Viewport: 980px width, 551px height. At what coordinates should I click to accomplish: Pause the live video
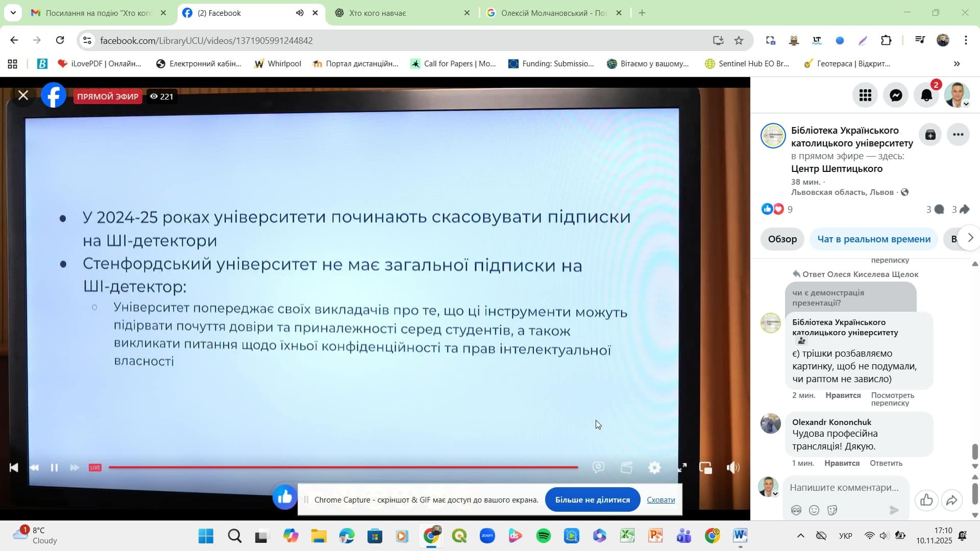point(54,467)
